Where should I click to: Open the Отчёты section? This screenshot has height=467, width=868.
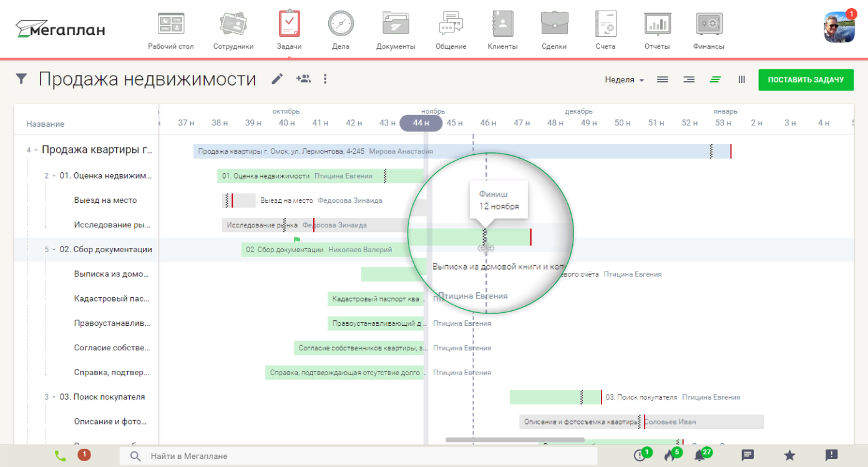[657, 31]
